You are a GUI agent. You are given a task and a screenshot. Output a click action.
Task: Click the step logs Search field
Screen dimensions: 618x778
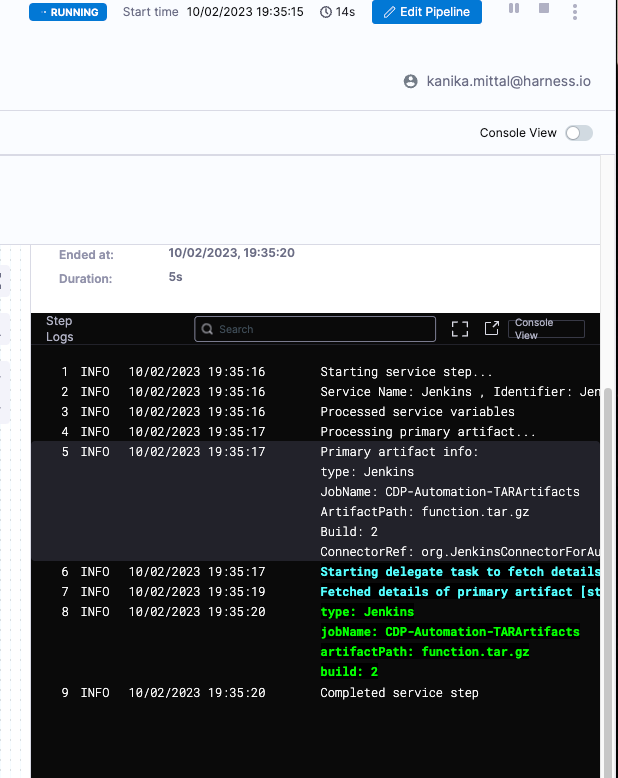pyautogui.click(x=315, y=329)
